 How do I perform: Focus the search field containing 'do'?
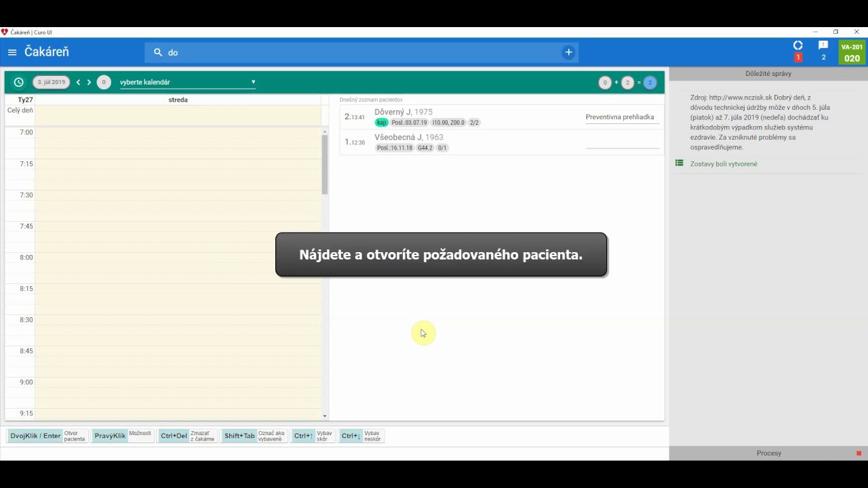coord(363,52)
